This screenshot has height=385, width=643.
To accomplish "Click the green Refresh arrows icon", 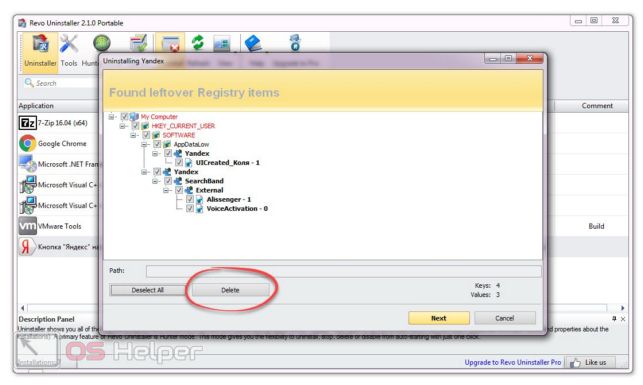I will (x=198, y=43).
